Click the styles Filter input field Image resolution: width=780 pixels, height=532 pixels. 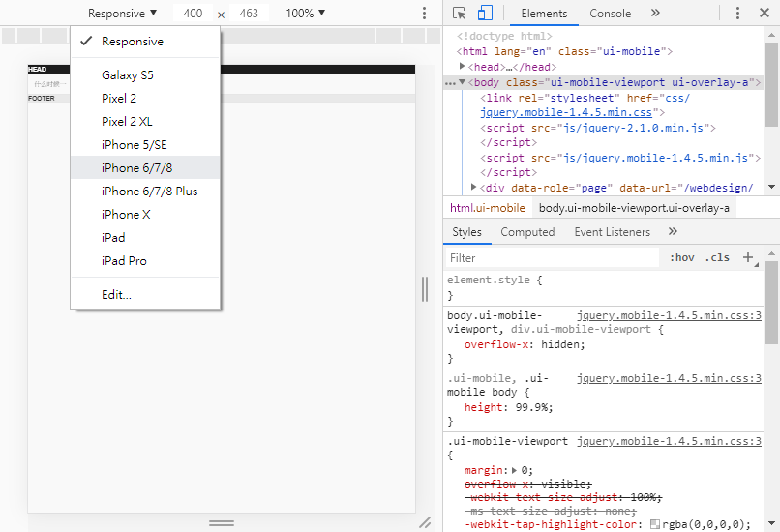coord(552,258)
